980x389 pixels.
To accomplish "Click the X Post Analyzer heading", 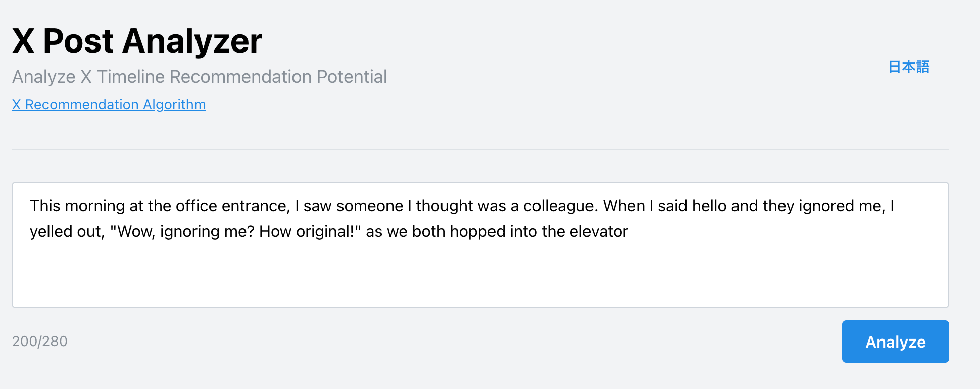I will tap(137, 40).
